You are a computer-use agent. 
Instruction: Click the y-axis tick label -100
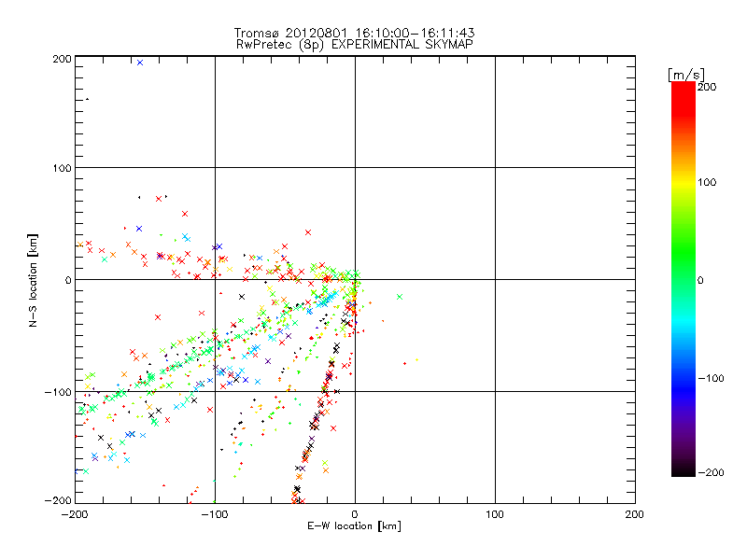click(59, 392)
